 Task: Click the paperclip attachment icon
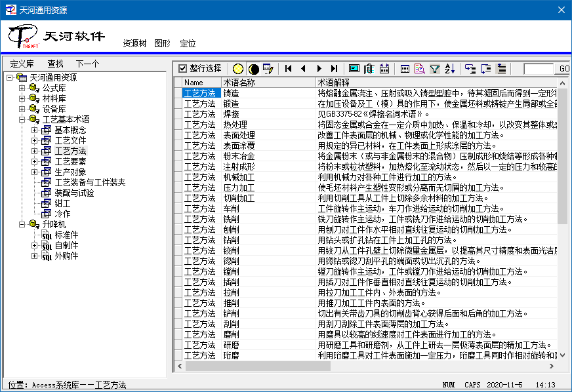click(369, 69)
